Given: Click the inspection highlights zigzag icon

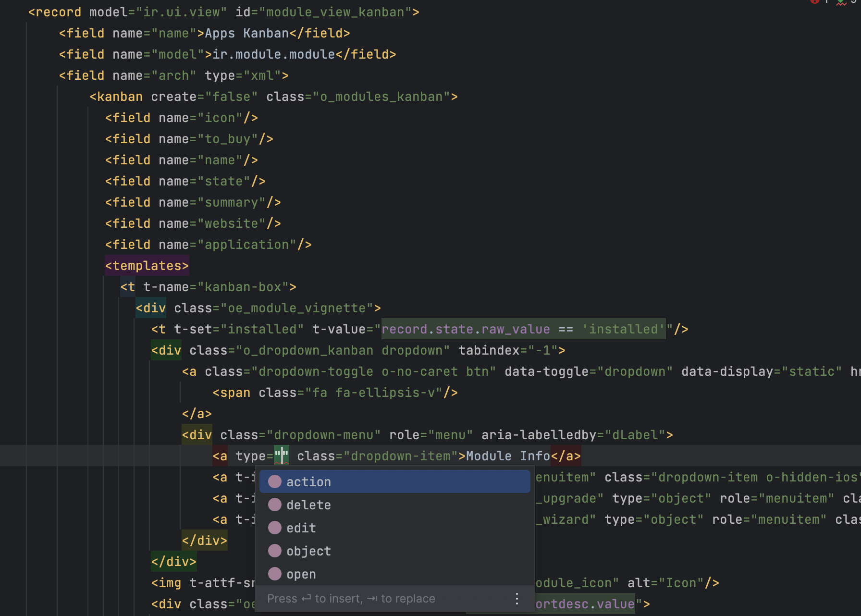Looking at the screenshot, I should click(x=841, y=3).
